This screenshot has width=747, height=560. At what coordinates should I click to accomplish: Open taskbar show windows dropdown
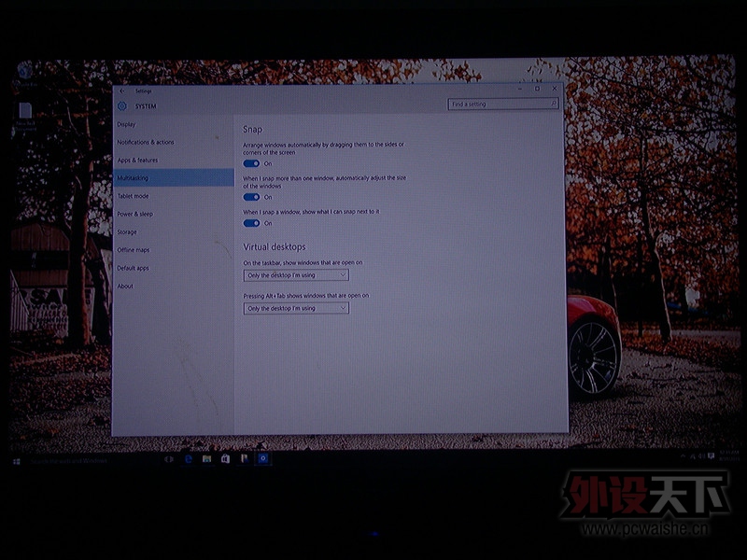pos(296,274)
